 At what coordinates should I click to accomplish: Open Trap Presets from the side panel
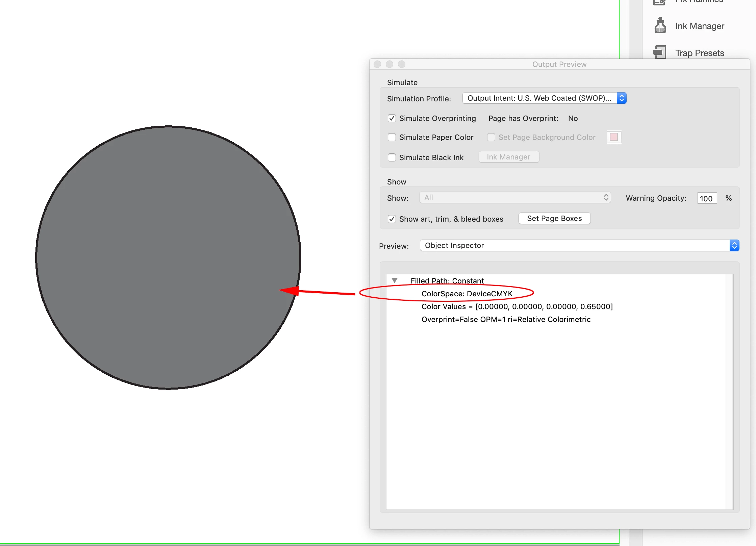[x=699, y=53]
